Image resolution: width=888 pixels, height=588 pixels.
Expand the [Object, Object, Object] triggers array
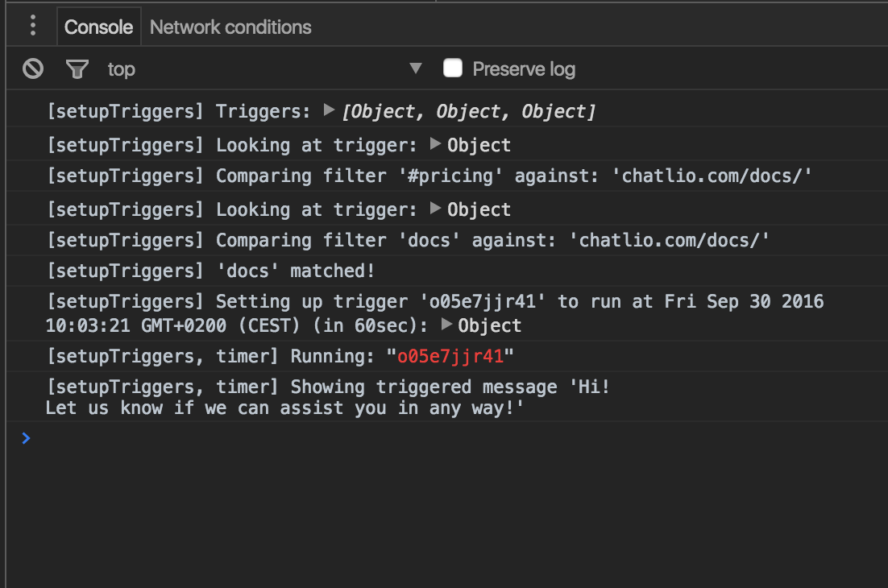[x=329, y=110]
